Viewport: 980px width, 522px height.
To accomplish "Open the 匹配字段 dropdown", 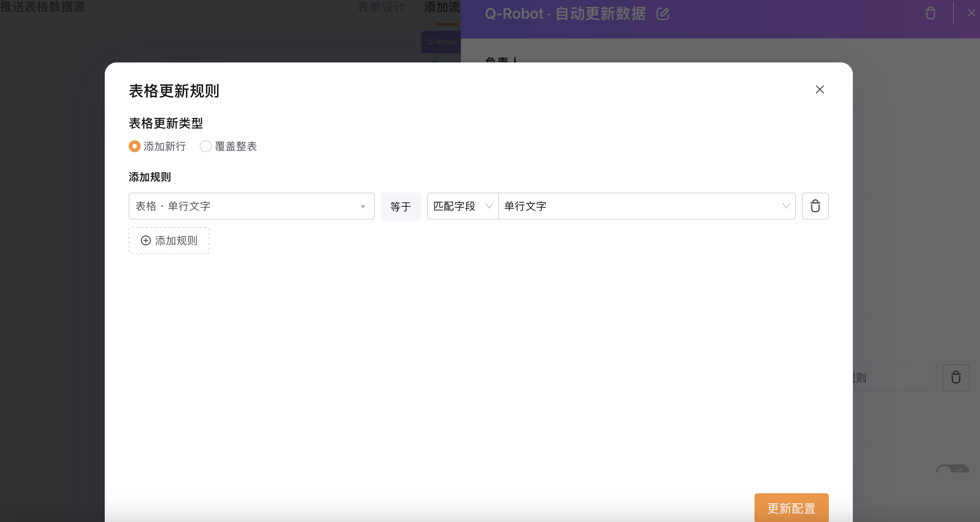I will pyautogui.click(x=463, y=206).
